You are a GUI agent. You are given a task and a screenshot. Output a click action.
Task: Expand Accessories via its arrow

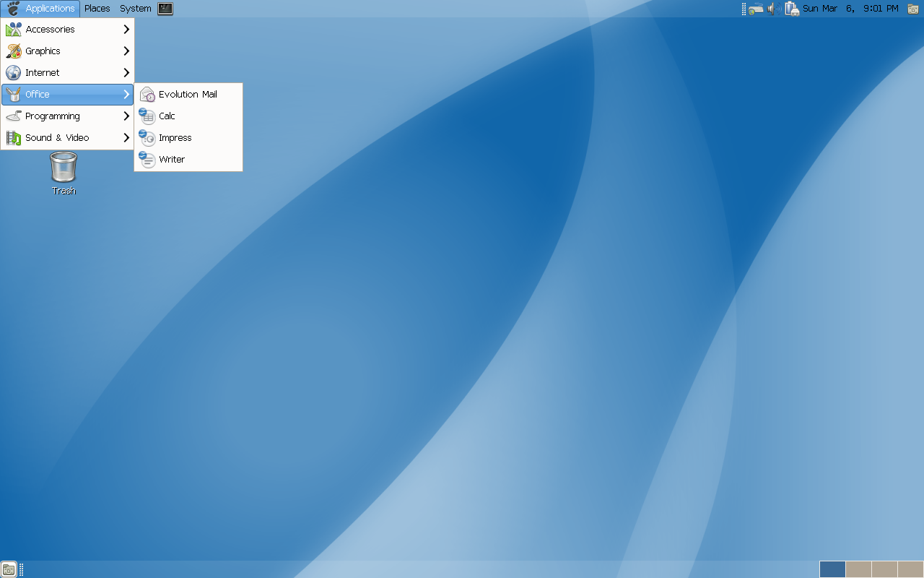click(x=126, y=30)
